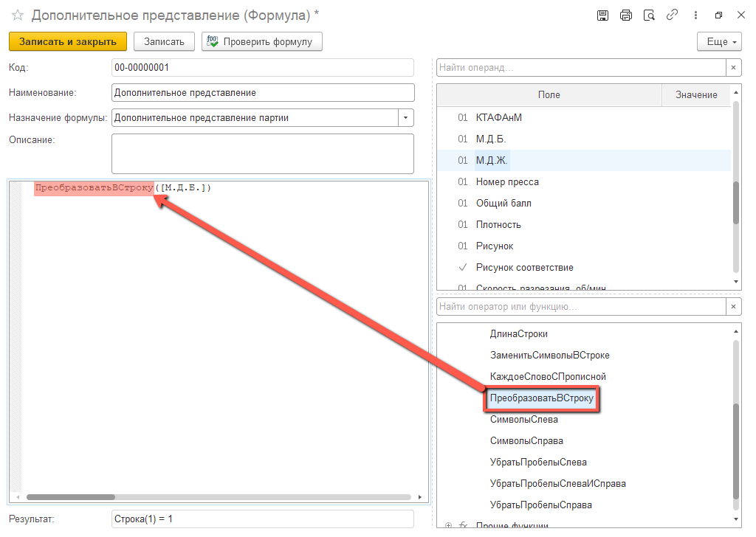Choose the Номер пресса operand
The image size is (756, 537).
507,181
